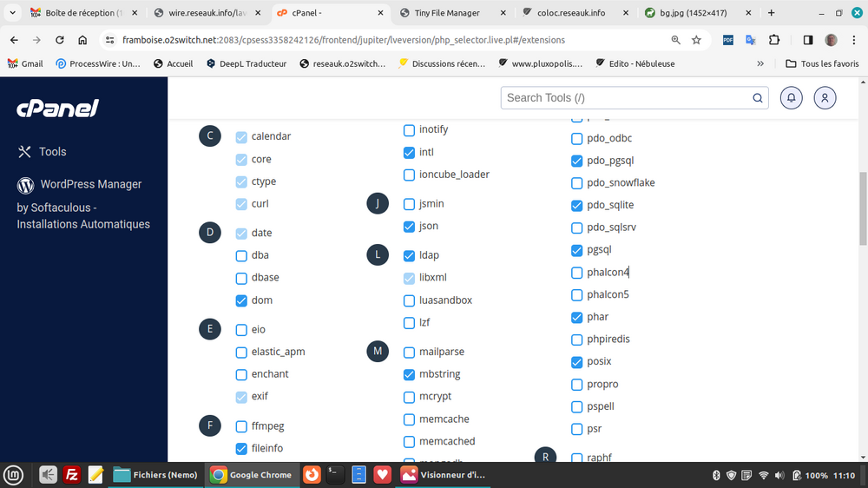Open the Chrome profile avatar

[831, 40]
